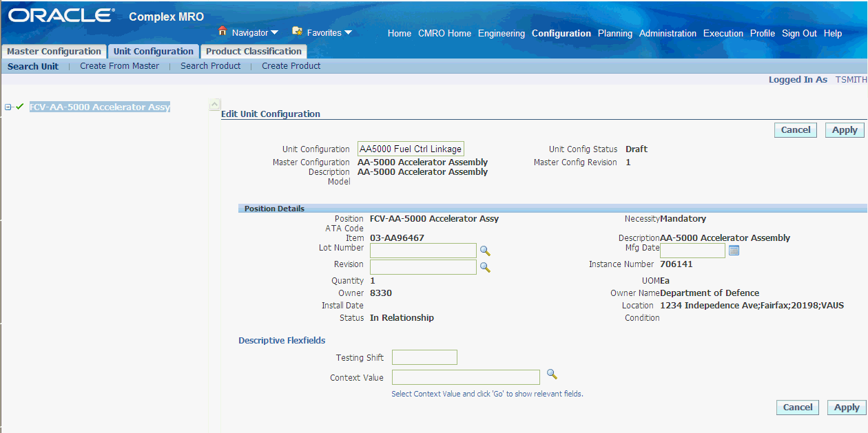Viewport: 868px width, 433px height.
Task: Click green checkmark beside FCV-AA-5000 node
Action: [x=20, y=107]
